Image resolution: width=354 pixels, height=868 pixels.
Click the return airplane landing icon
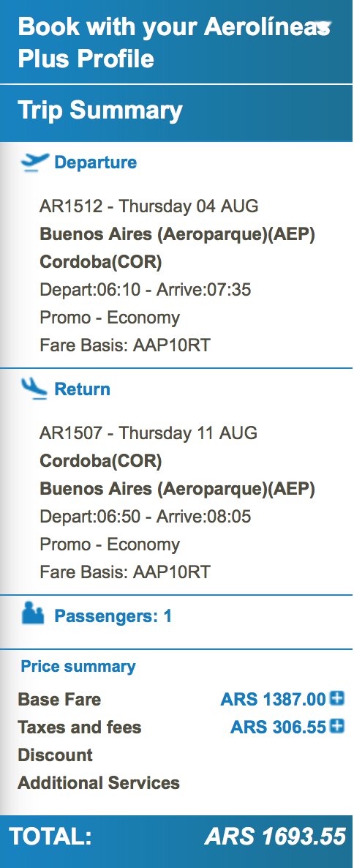pyautogui.click(x=34, y=389)
